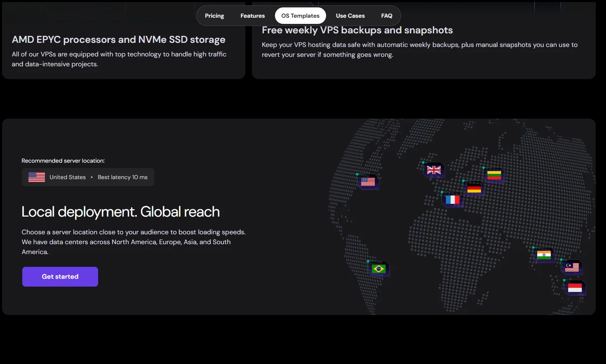Screen dimensions: 606x364
Task: Go to the Use Cases tab
Action: point(350,16)
